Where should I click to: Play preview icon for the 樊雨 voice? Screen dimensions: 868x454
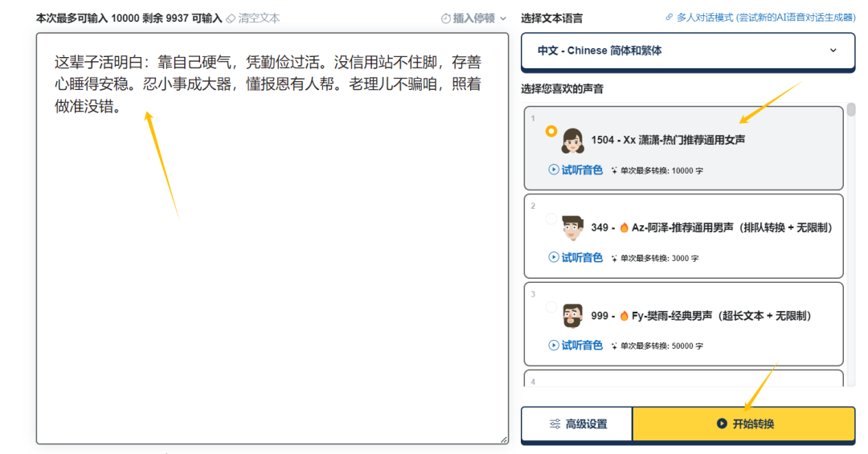pos(554,345)
